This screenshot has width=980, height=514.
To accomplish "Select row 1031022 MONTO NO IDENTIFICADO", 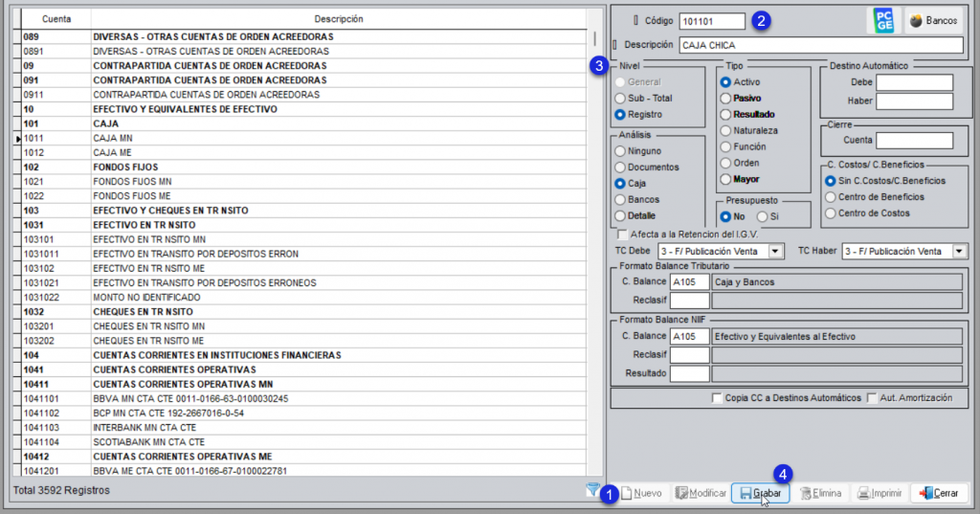I will pos(304,297).
